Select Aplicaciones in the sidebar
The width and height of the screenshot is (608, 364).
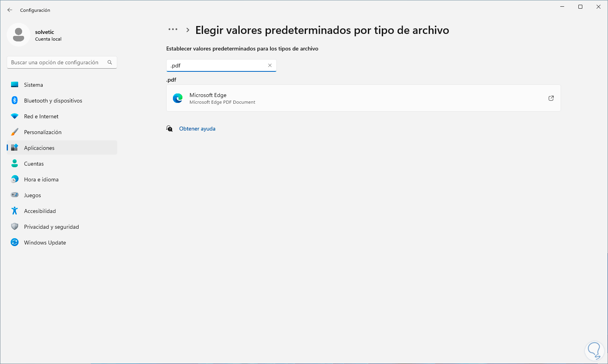pyautogui.click(x=62, y=148)
